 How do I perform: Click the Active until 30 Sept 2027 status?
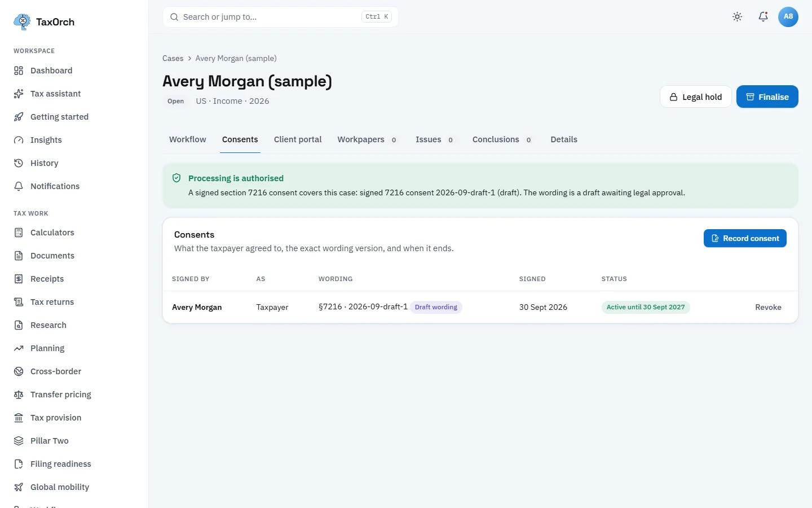[x=646, y=307]
